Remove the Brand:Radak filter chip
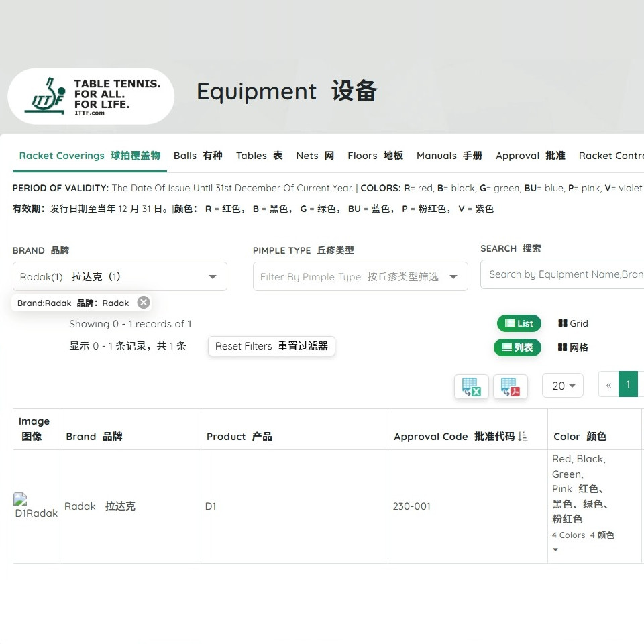Viewport: 644px width, 644px height. coord(144,303)
